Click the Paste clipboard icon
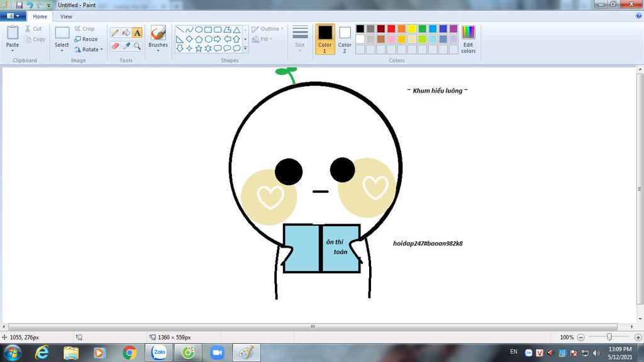The image size is (644, 362). coord(13,33)
